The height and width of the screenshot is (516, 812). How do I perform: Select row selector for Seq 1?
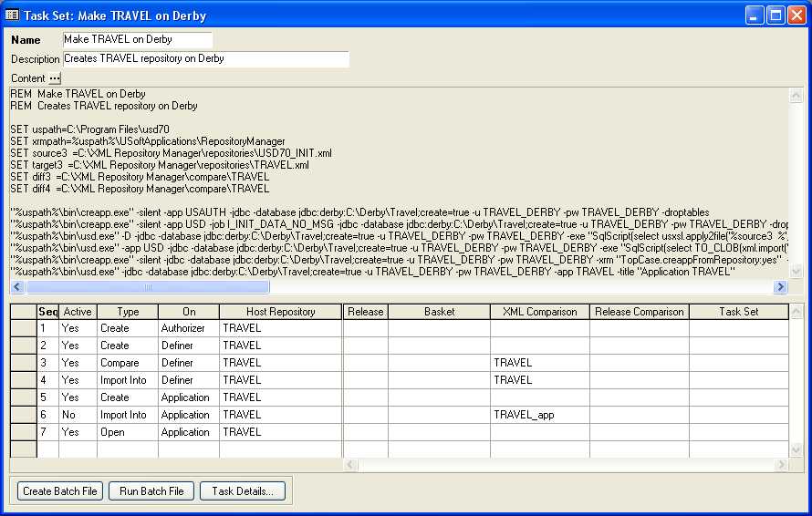(24, 328)
